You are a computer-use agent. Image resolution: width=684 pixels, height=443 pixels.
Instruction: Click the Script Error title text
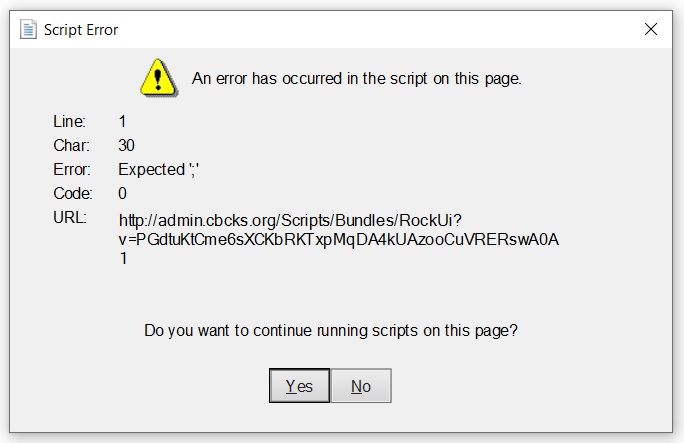(81, 30)
